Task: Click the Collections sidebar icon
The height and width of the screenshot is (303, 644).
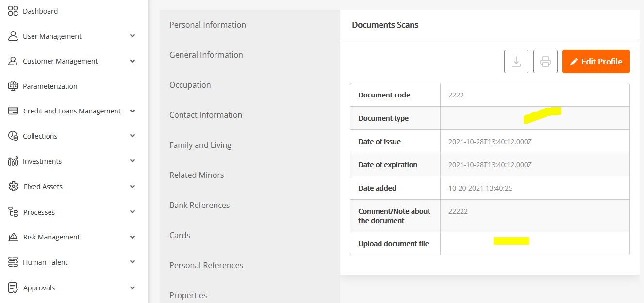Action: [x=13, y=136]
